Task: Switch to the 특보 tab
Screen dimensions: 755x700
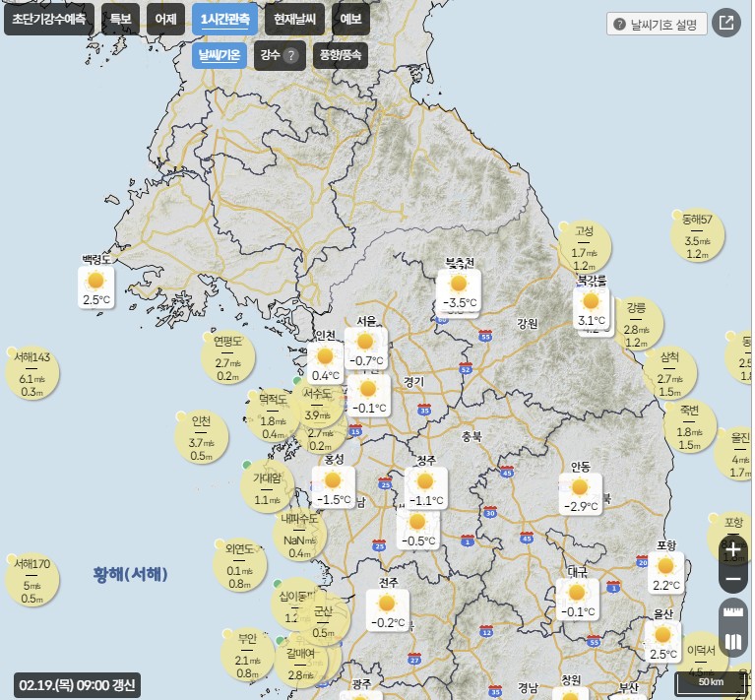Action: coord(120,20)
